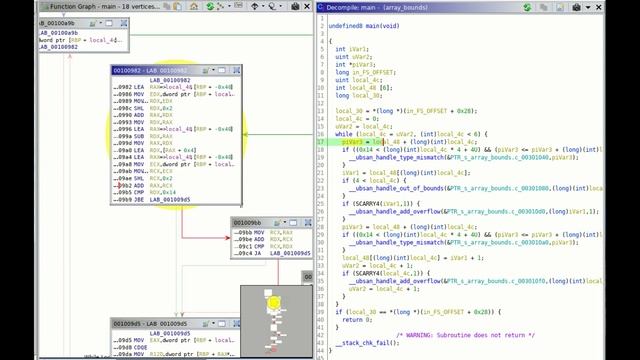Viewport: 640px width, 360px height.
Task: Click the 'while (local_4c = uVar2' loop line
Action: pyautogui.click(x=411, y=134)
